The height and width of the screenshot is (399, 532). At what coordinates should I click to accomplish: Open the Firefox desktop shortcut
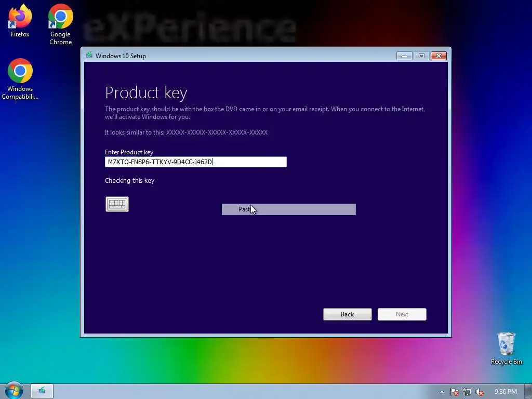coord(20,21)
